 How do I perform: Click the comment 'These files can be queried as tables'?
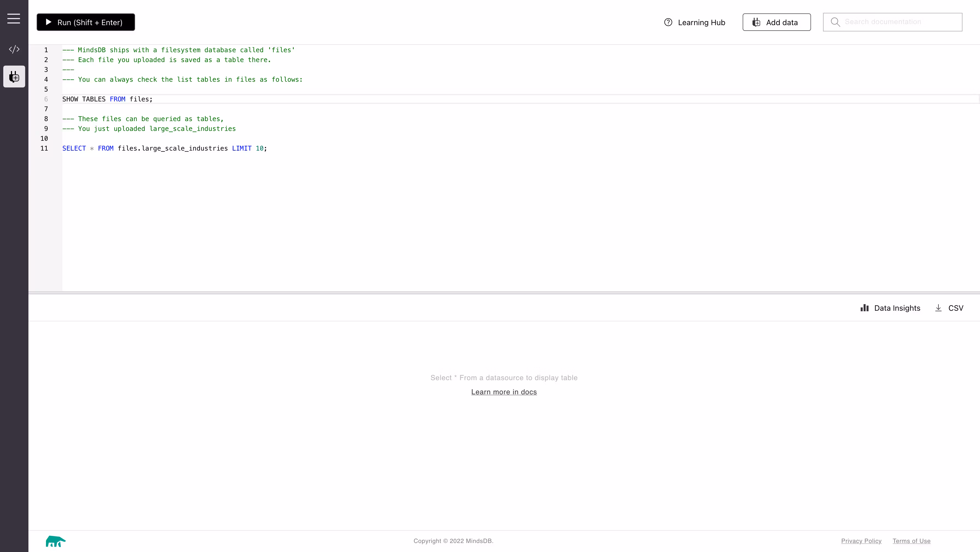tap(143, 119)
